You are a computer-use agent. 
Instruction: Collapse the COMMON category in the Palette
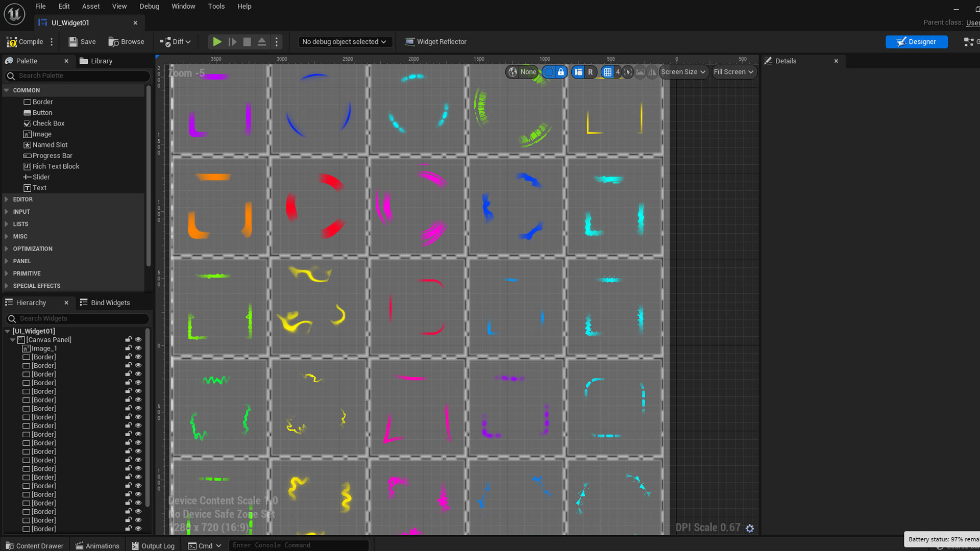click(x=7, y=90)
